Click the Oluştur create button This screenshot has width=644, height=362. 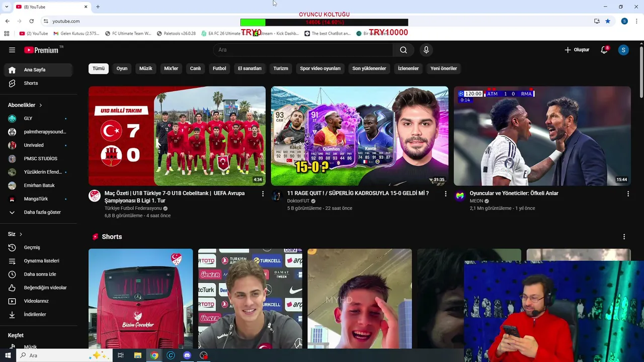pyautogui.click(x=577, y=50)
